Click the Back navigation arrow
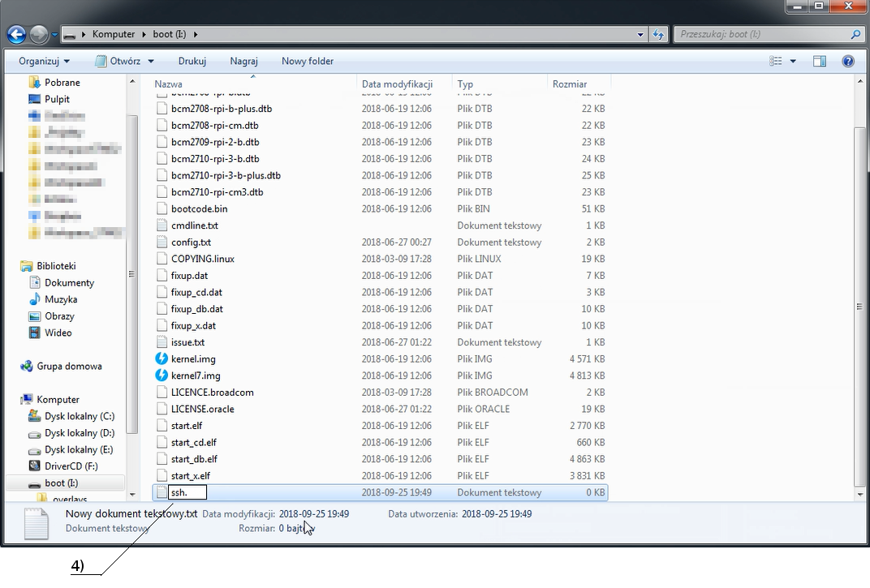 click(x=15, y=34)
